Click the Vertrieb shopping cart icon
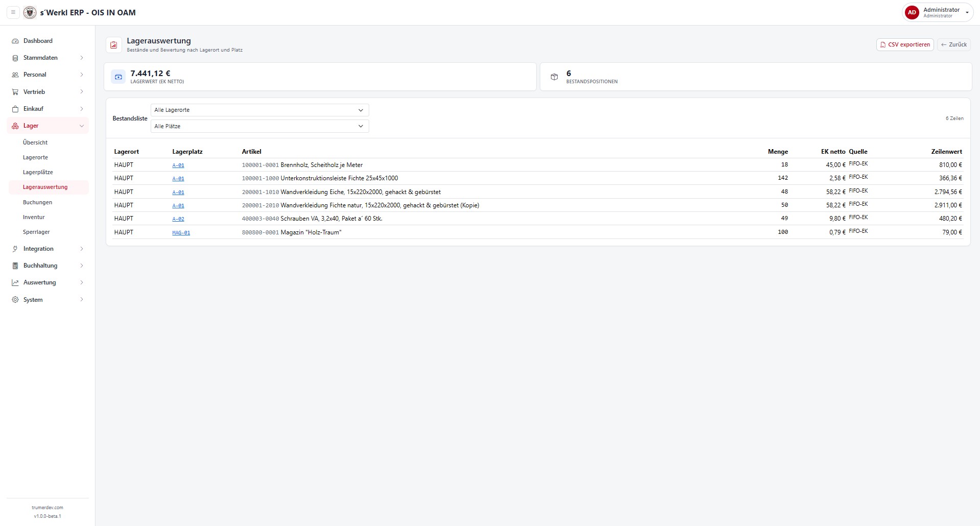 (x=15, y=92)
